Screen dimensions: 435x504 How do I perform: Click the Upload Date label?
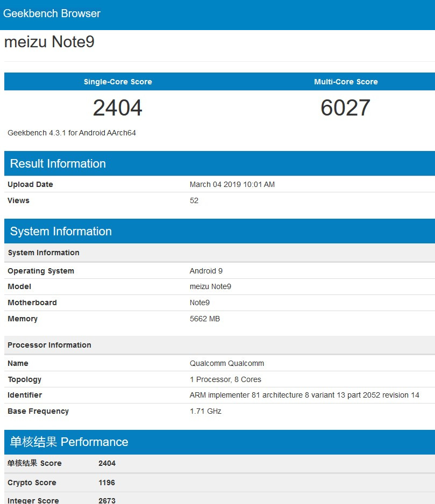pos(30,184)
